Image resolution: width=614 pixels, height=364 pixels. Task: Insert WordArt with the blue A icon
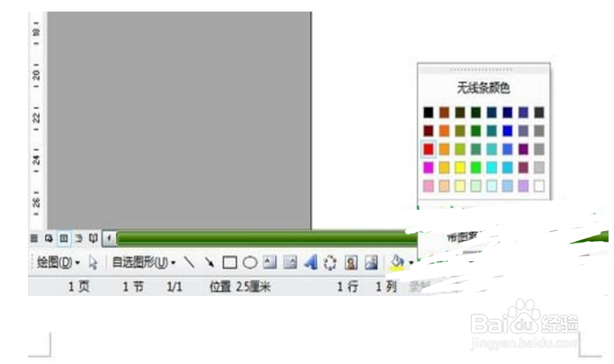(311, 262)
